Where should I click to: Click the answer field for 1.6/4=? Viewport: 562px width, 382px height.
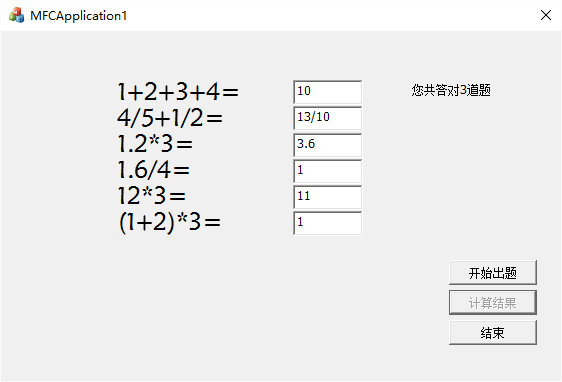pos(327,171)
